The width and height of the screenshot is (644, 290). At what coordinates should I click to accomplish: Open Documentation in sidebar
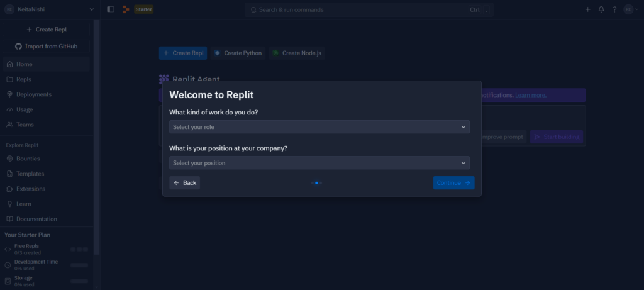pos(46,219)
